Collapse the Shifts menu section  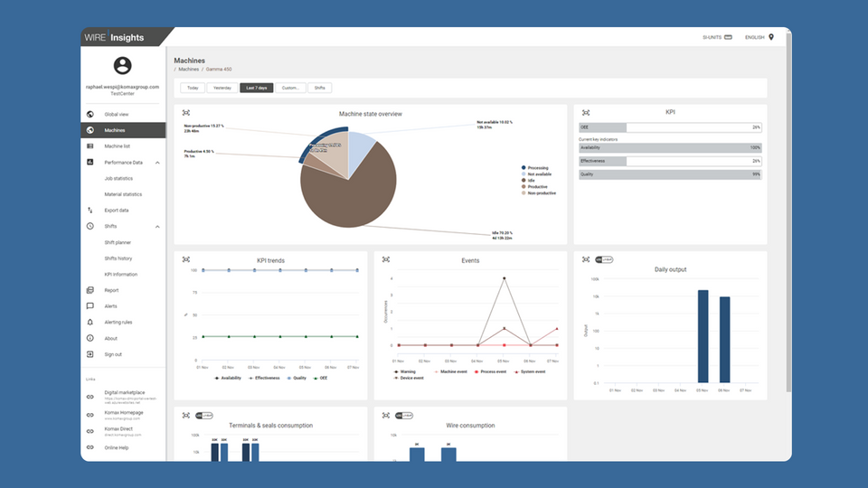[157, 227]
